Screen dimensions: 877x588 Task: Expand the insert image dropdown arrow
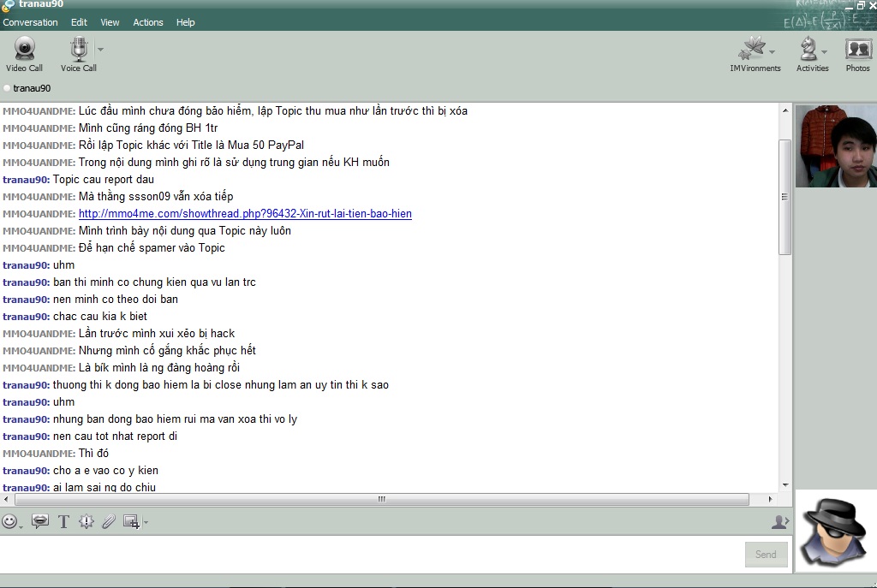click(x=146, y=523)
